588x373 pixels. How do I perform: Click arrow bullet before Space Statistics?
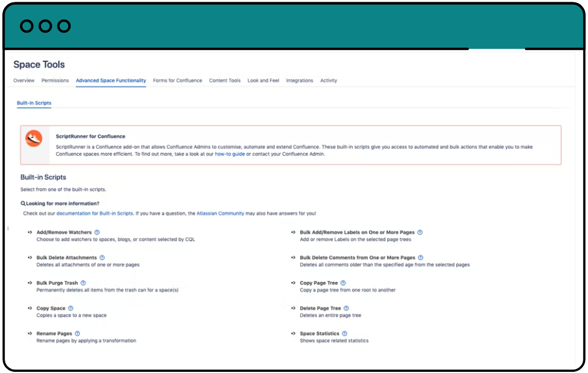(x=293, y=333)
